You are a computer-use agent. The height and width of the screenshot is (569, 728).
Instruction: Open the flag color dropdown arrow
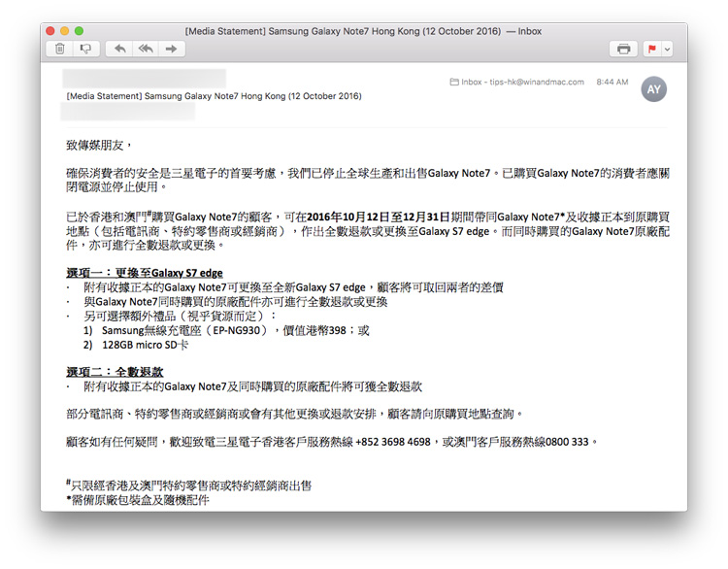pyautogui.click(x=667, y=49)
